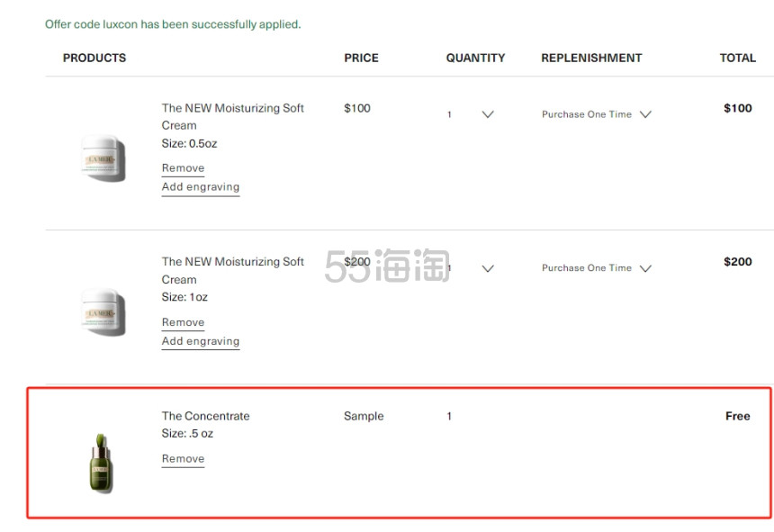Expand replenishment option for 0.5oz cream

point(595,114)
